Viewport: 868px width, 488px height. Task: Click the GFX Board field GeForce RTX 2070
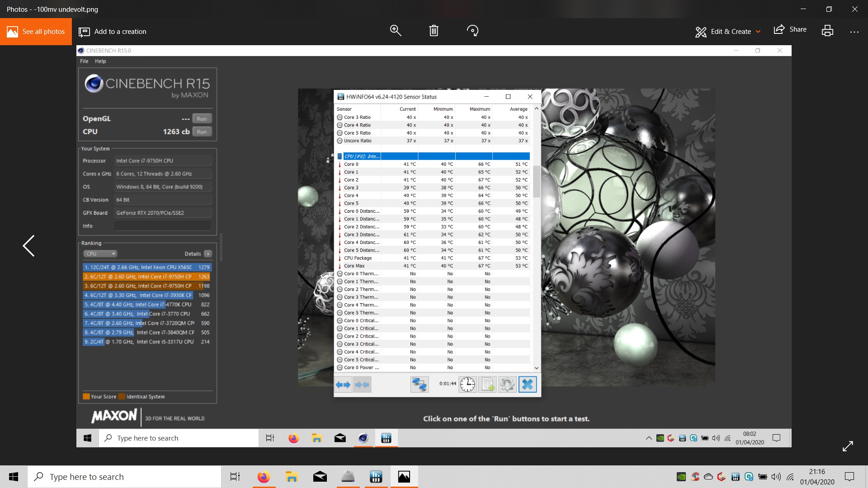click(163, 212)
